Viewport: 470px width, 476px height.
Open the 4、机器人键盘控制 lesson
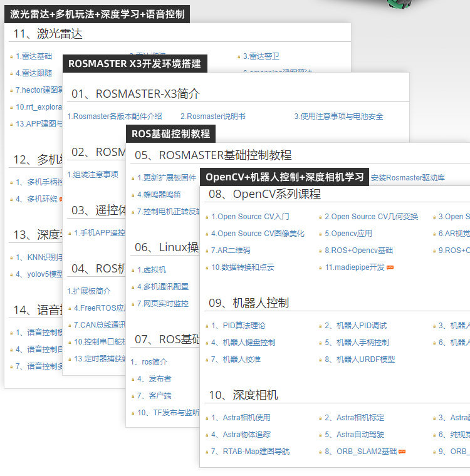click(243, 343)
